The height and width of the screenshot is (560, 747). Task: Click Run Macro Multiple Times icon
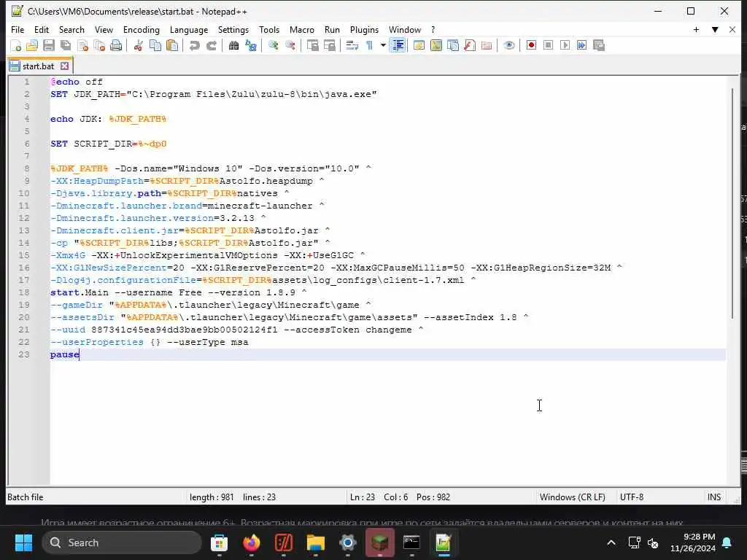tap(581, 46)
